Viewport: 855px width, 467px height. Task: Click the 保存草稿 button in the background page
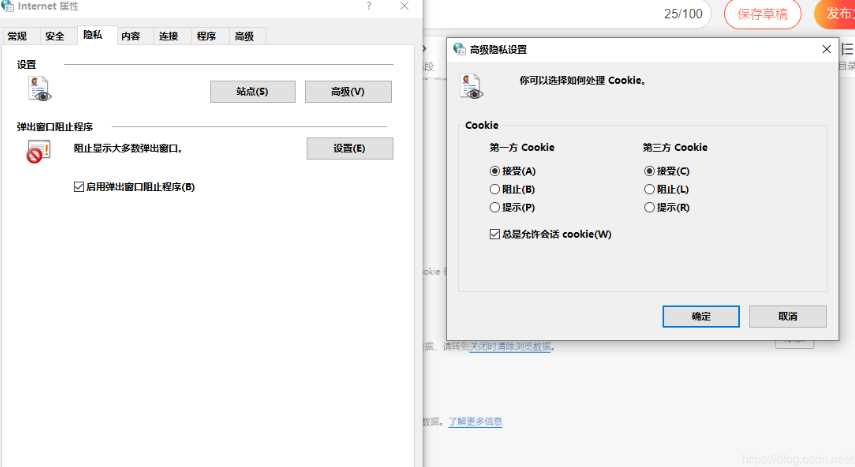tap(762, 14)
